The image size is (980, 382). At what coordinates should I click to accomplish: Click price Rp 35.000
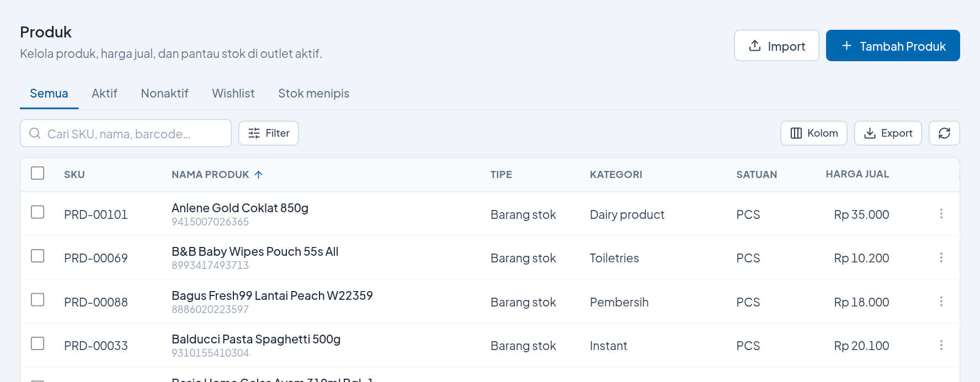pos(861,214)
